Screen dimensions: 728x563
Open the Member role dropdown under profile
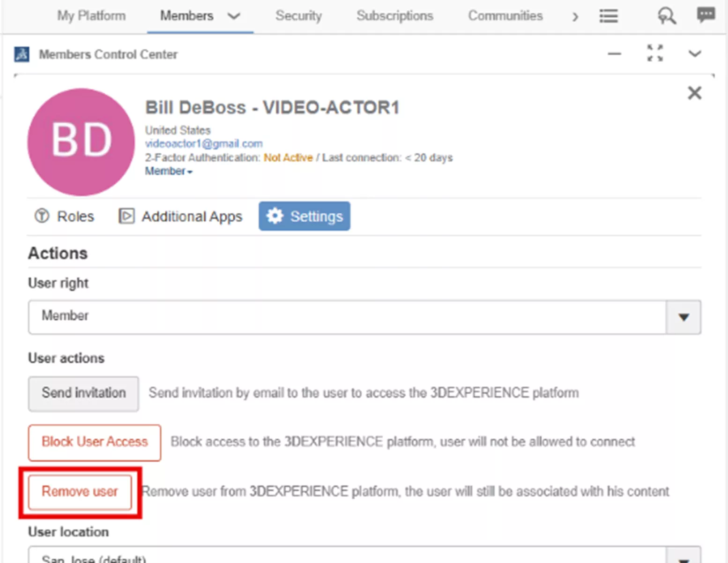coord(169,171)
